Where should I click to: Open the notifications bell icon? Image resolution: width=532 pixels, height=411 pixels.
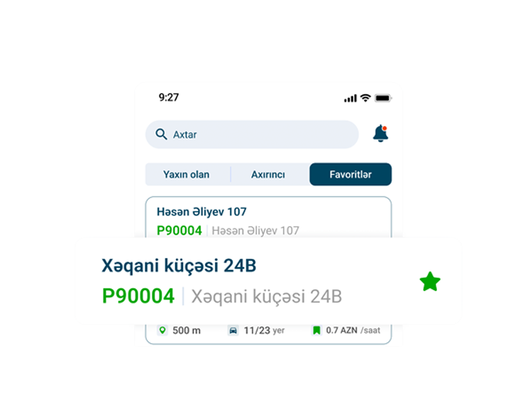point(380,133)
